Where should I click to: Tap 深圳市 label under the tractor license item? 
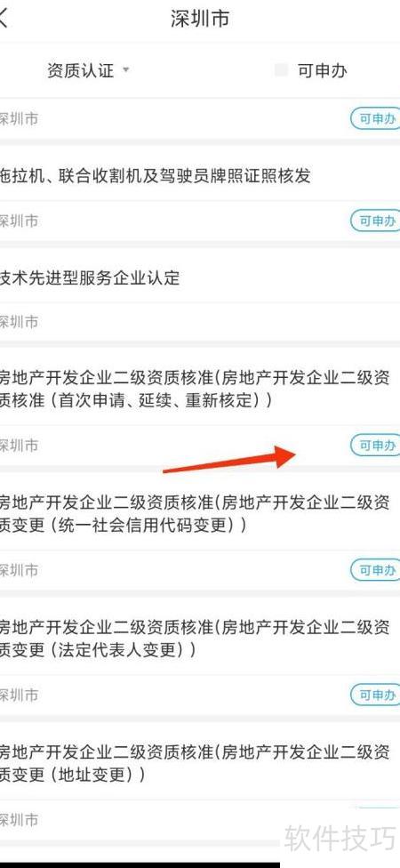[19, 221]
